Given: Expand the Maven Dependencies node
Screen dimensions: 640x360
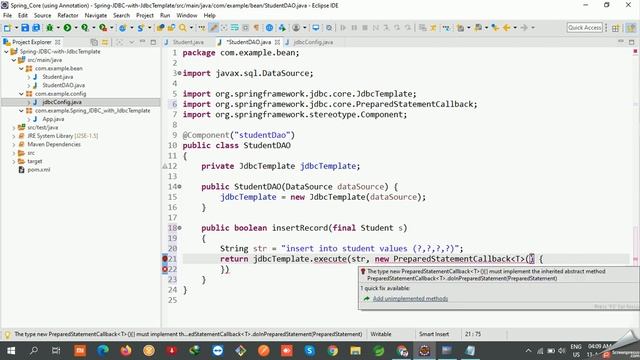Looking at the screenshot, I should [x=14, y=144].
